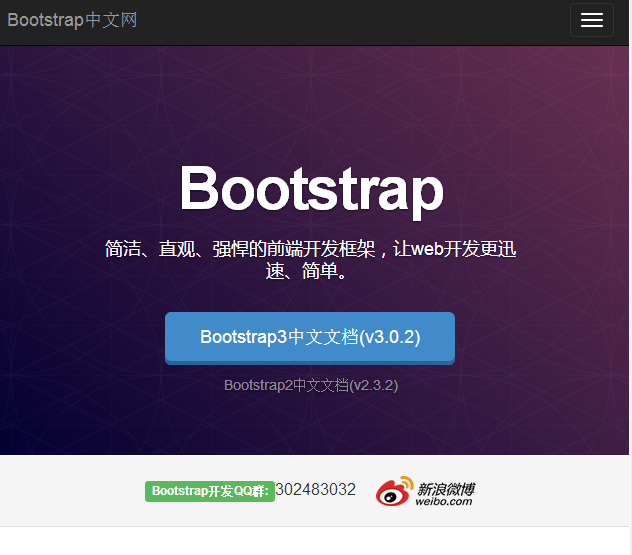Open Bootstrap2中文文档(v2.3.2) link

pyautogui.click(x=311, y=385)
